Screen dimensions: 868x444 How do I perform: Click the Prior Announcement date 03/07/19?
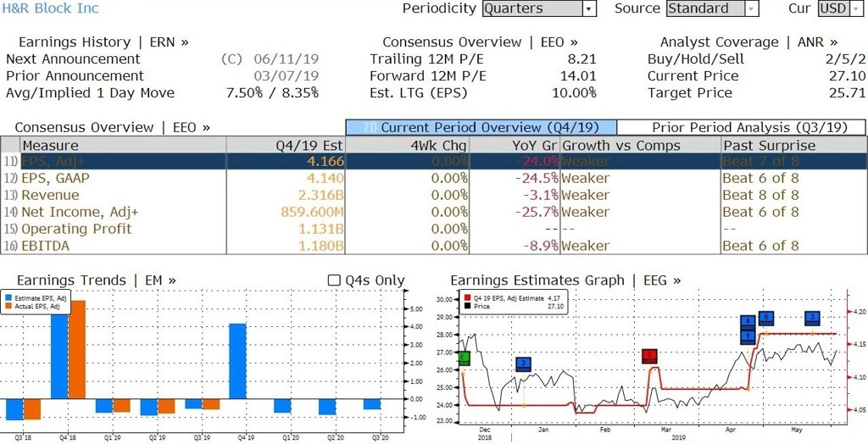click(287, 76)
